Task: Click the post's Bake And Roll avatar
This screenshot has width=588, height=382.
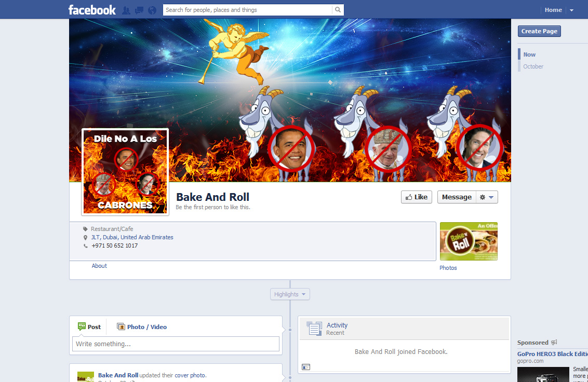Action: tap(86, 377)
